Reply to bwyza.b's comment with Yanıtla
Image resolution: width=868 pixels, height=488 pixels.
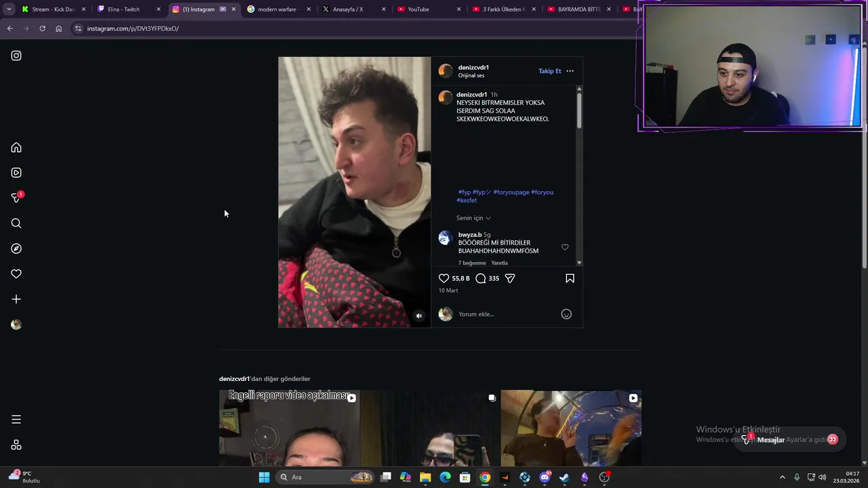point(499,263)
